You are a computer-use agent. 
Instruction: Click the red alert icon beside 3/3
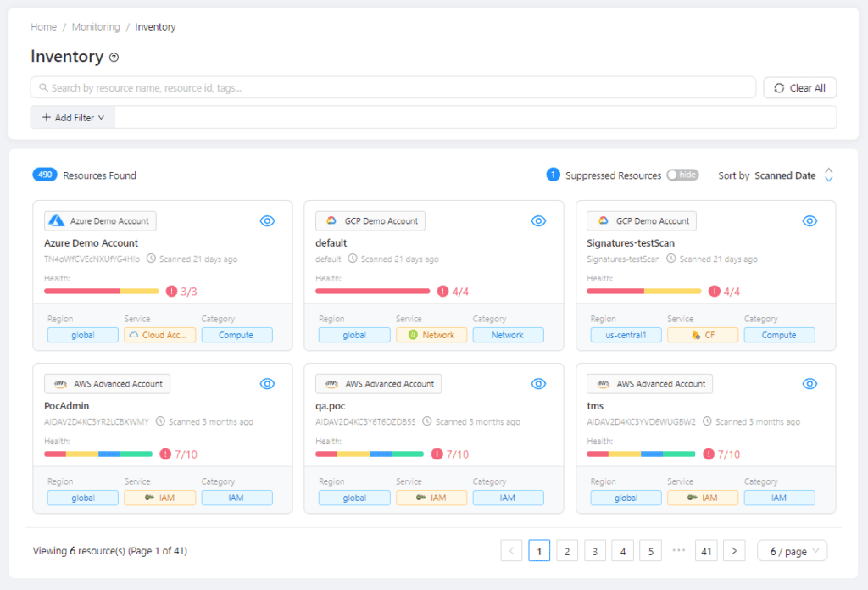[x=171, y=291]
